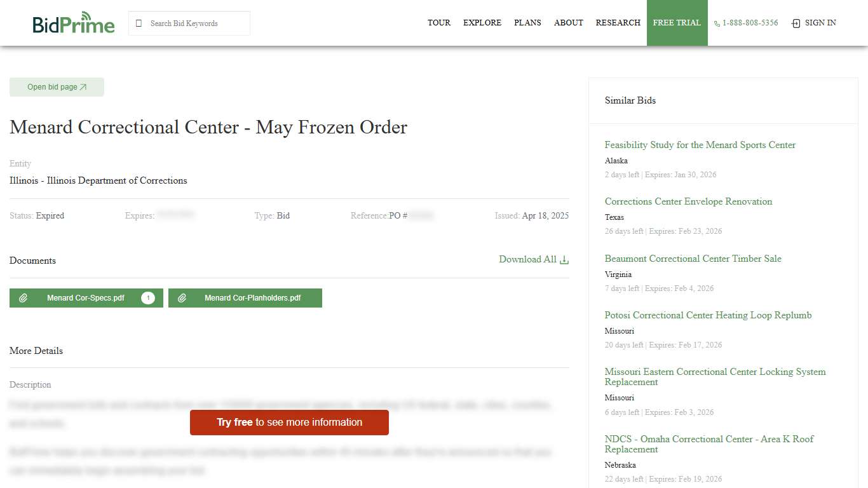
Task: Click the green FREE TRIAL button
Action: tap(677, 23)
